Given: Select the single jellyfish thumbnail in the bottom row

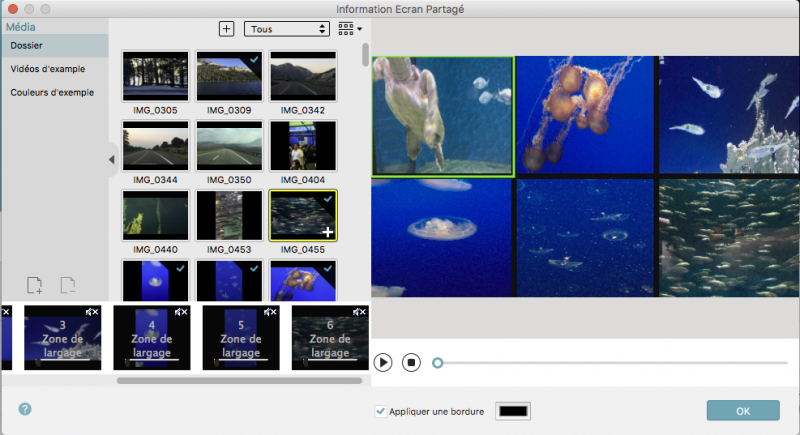Looking at the screenshot, I should [x=155, y=280].
